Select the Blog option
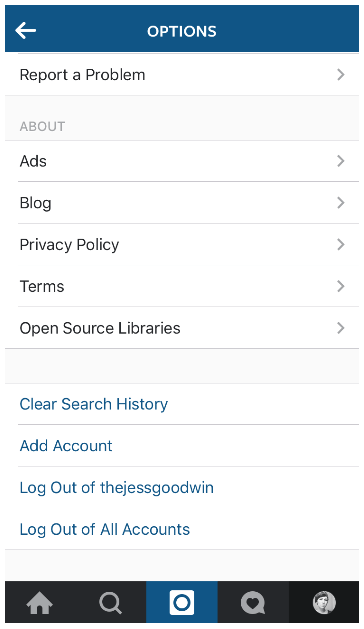Viewport: 364px width, 629px height. (x=182, y=203)
